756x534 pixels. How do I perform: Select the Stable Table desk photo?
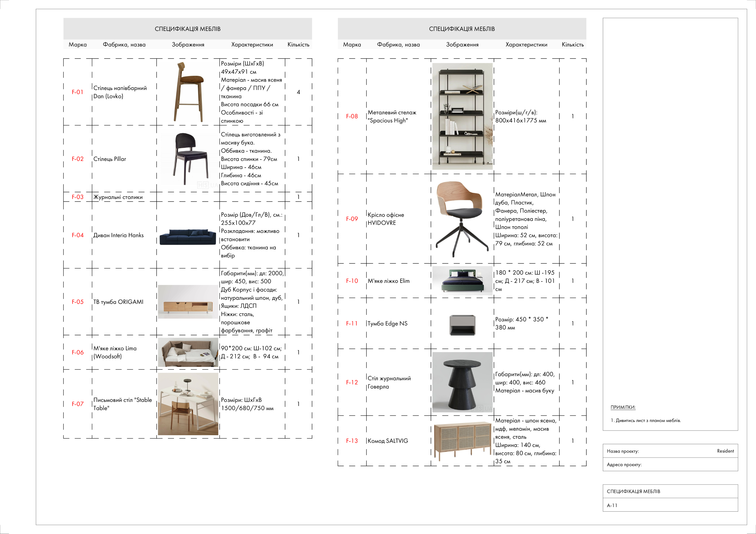188,404
